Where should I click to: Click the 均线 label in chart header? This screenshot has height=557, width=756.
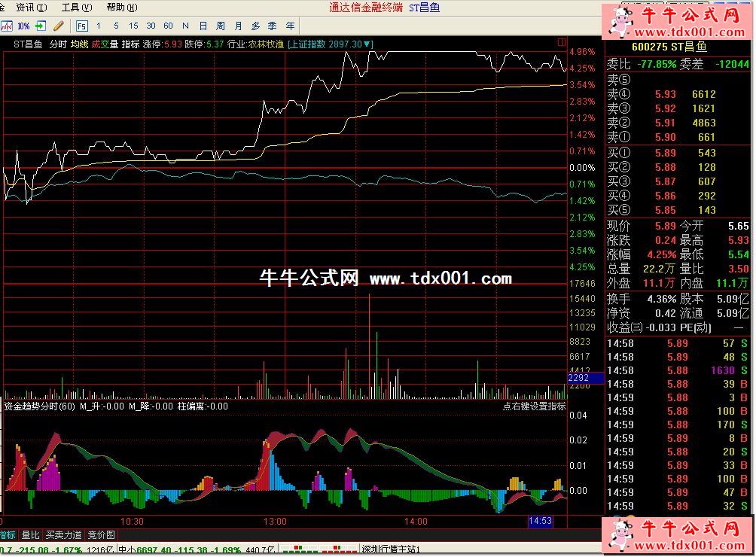tap(80, 44)
